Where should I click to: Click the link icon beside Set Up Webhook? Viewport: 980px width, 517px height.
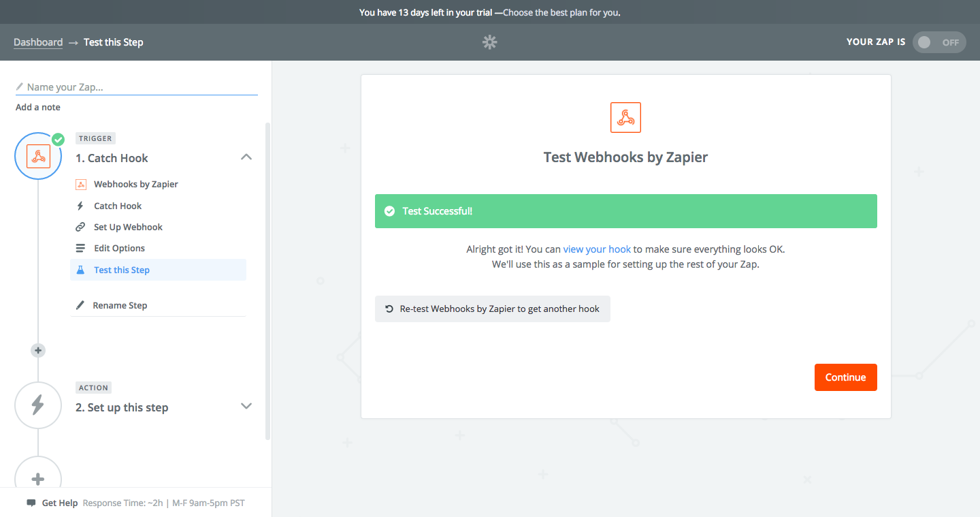pyautogui.click(x=80, y=227)
